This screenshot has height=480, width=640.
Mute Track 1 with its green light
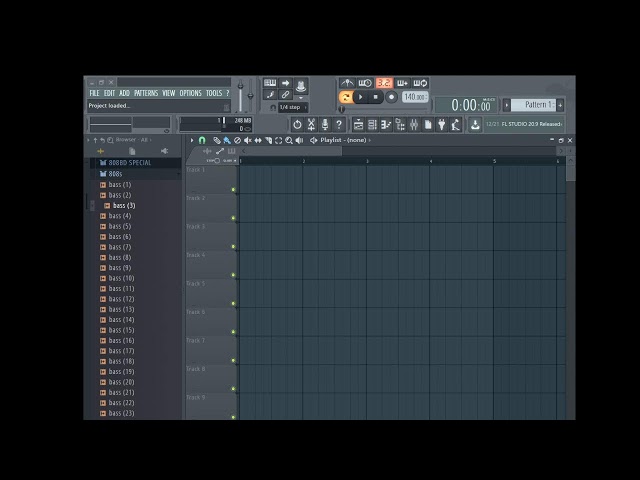tap(233, 189)
